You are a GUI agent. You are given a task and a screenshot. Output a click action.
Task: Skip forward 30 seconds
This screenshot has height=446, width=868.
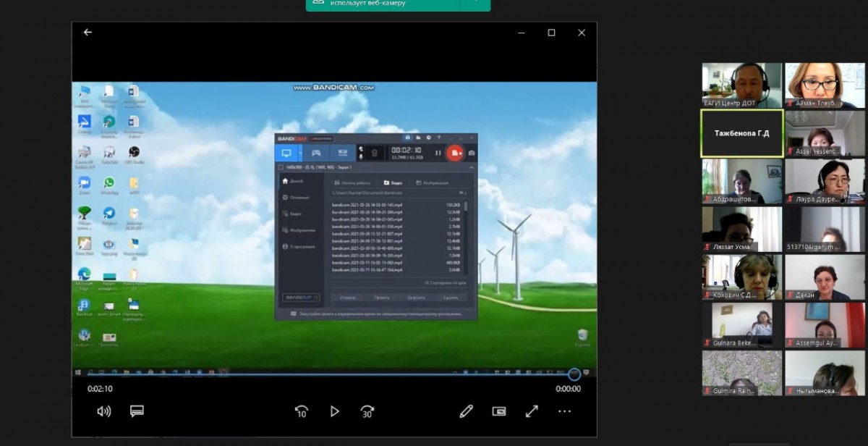point(367,411)
